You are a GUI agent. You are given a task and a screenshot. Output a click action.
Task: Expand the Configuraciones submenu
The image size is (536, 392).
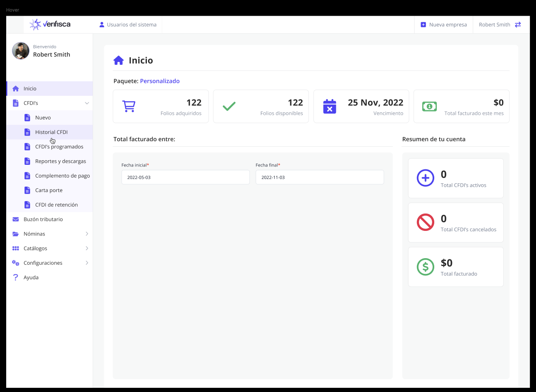point(87,263)
